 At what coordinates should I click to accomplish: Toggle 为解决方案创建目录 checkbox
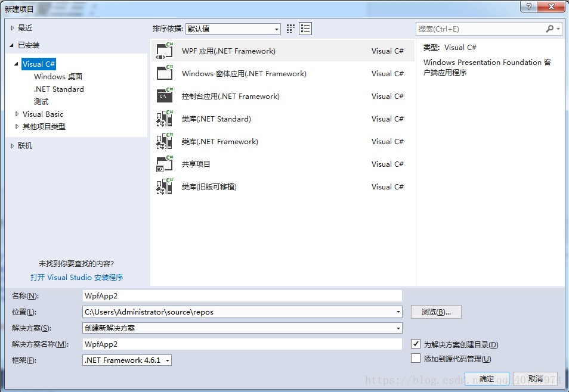(416, 344)
